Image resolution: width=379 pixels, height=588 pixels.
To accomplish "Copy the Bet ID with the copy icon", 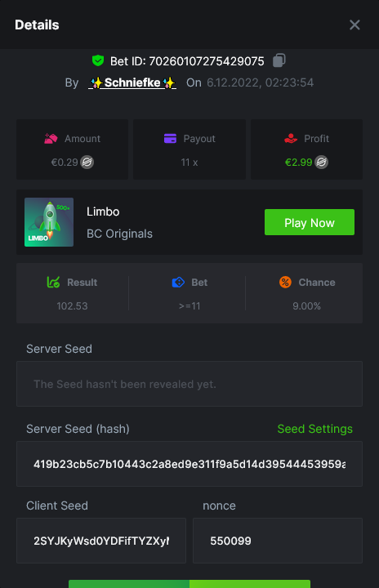I will click(x=279, y=60).
